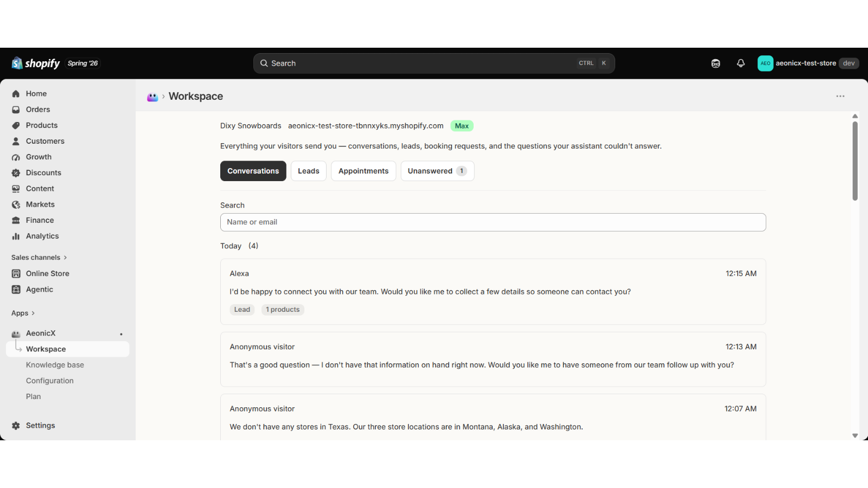868x488 pixels.
Task: Click the top Search bar
Action: pyautogui.click(x=434, y=63)
